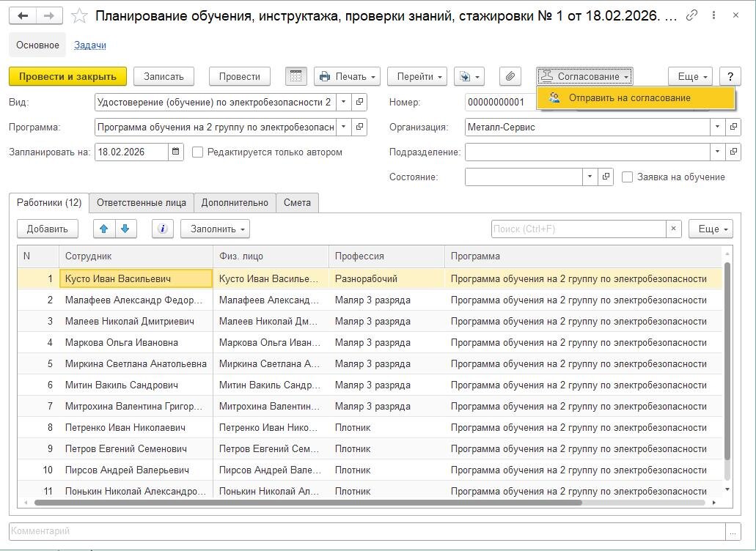756x551 pixels.
Task: Focus the Комментарий input field
Action: pyautogui.click(x=367, y=532)
